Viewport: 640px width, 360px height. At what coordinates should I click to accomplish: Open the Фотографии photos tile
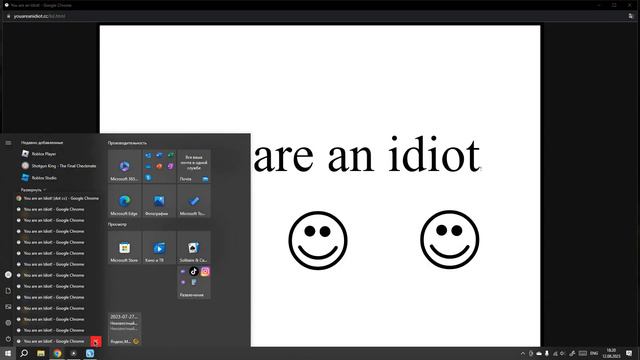[x=159, y=201]
